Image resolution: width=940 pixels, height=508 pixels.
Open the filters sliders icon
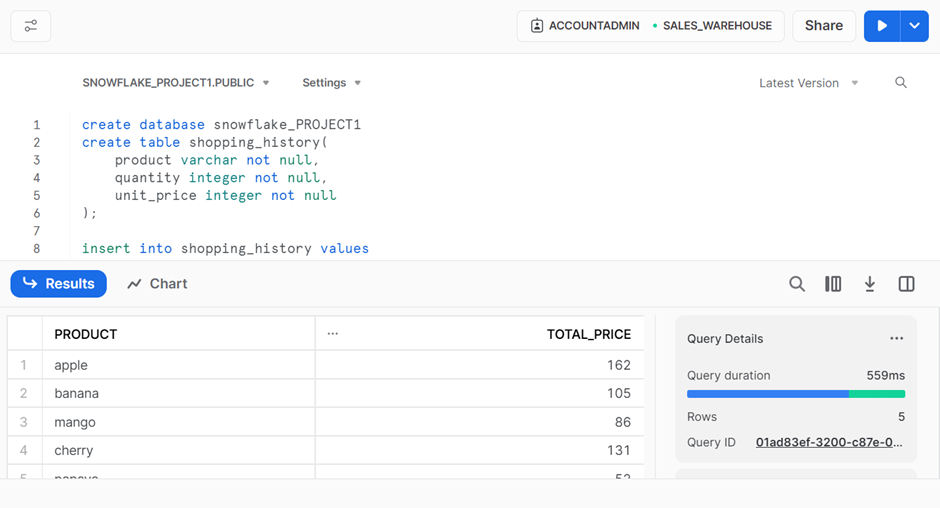(x=31, y=26)
